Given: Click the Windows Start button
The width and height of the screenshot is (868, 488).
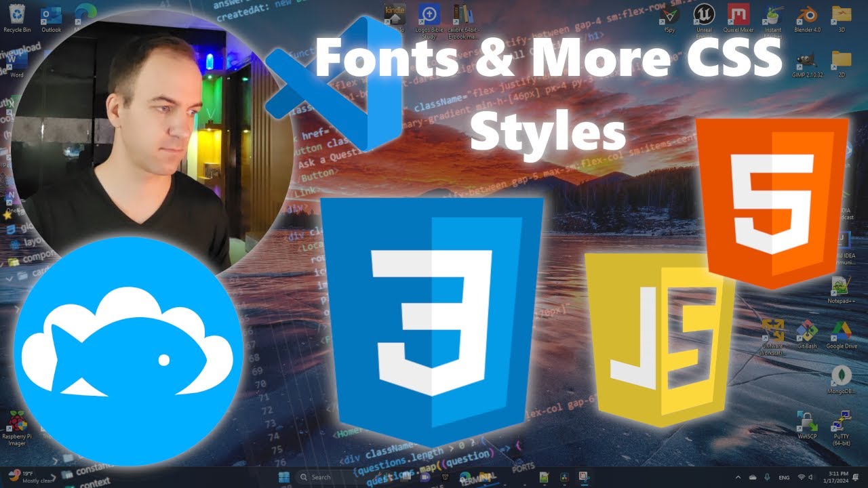Looking at the screenshot, I should click(x=283, y=476).
